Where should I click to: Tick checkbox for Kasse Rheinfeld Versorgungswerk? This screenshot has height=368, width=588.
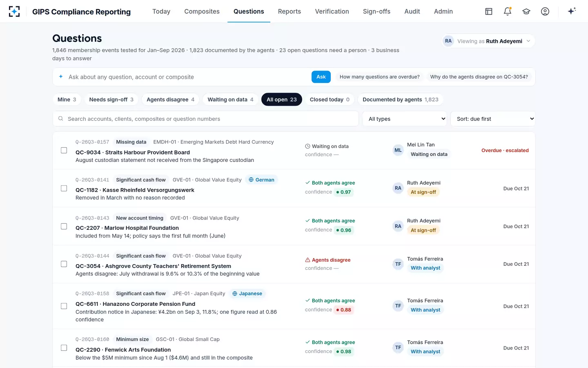pos(64,188)
